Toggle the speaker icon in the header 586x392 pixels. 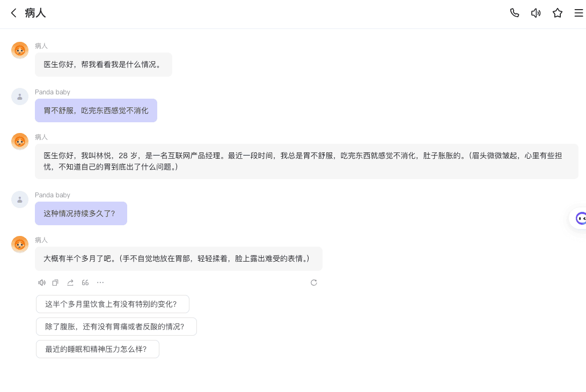tap(536, 13)
